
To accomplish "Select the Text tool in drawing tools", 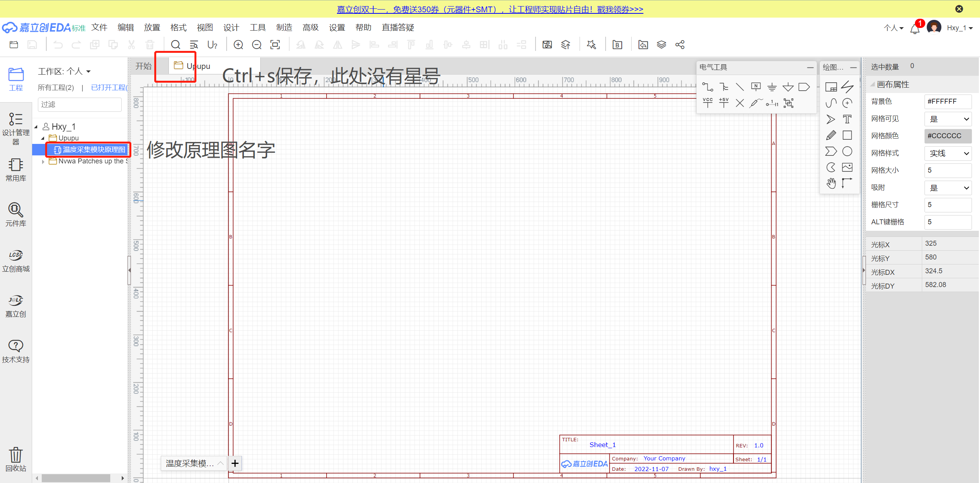I will click(847, 119).
